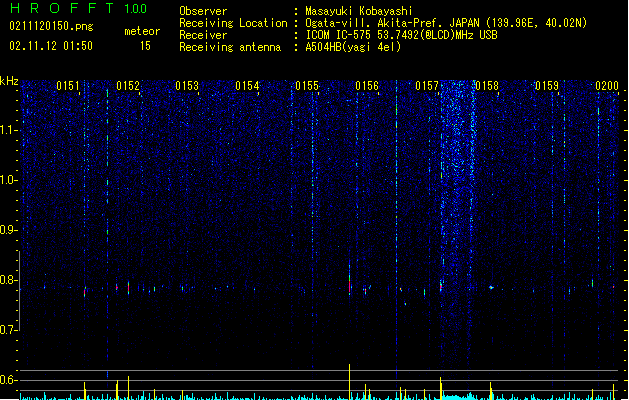629x400 pixels.
Task: Click the 0152 time marker
Action: pos(128,86)
